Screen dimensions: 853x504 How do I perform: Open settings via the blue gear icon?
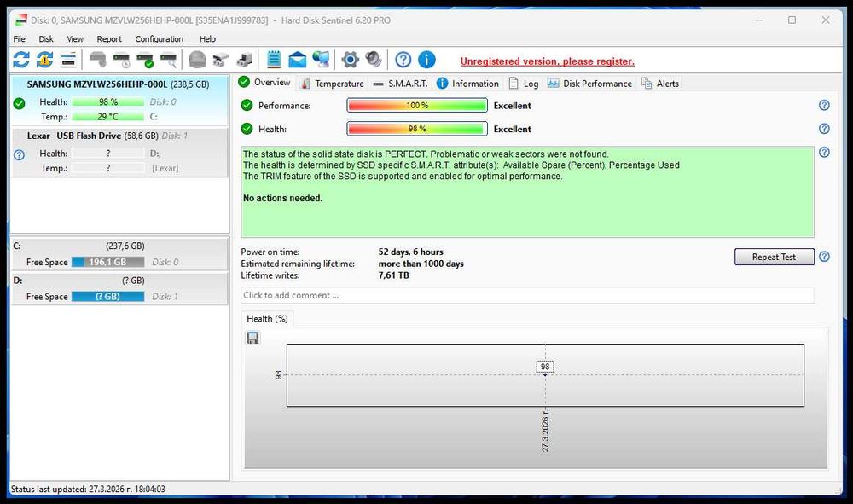pyautogui.click(x=350, y=60)
